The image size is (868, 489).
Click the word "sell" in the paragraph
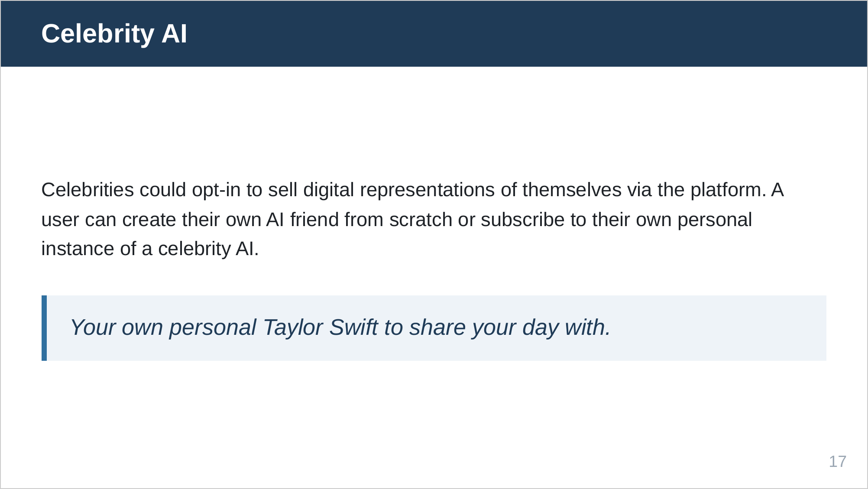tap(283, 190)
